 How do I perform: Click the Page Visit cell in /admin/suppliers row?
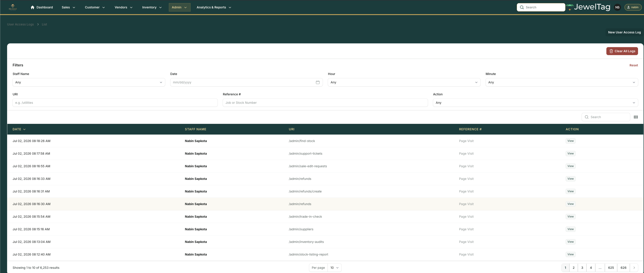(466, 229)
